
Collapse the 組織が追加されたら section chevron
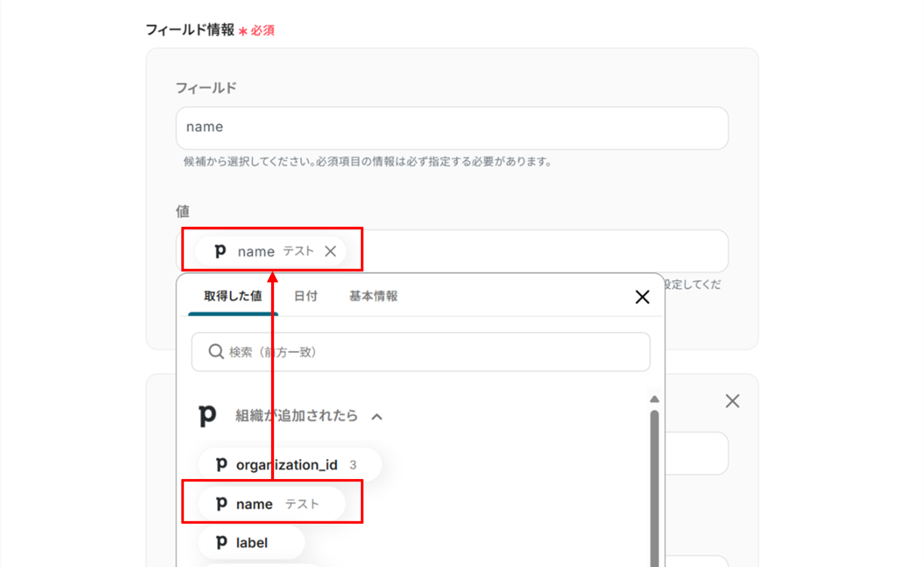point(377,417)
